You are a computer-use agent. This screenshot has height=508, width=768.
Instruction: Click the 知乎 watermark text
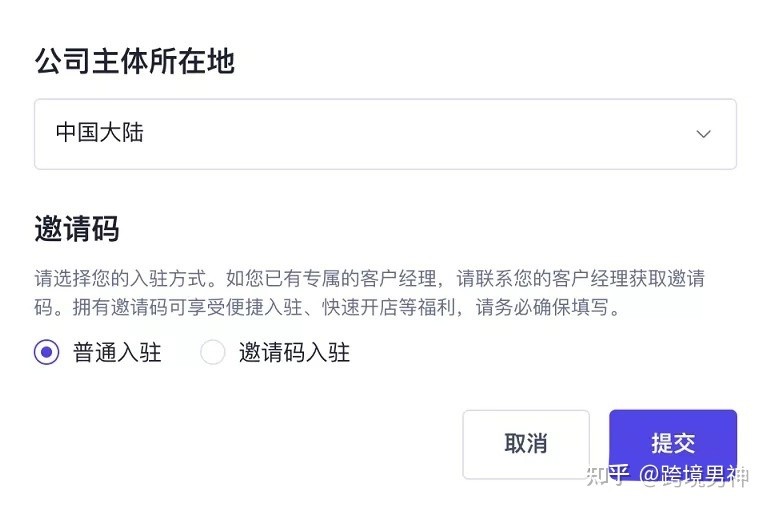607,475
